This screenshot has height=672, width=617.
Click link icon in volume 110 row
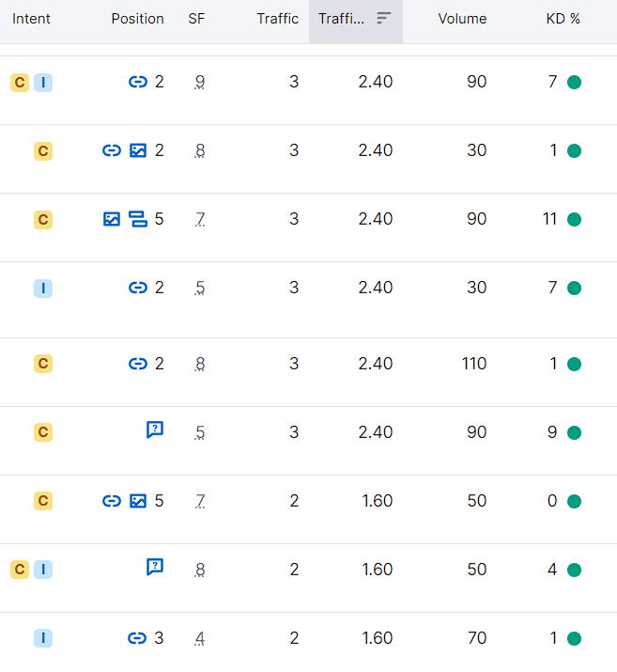(138, 364)
